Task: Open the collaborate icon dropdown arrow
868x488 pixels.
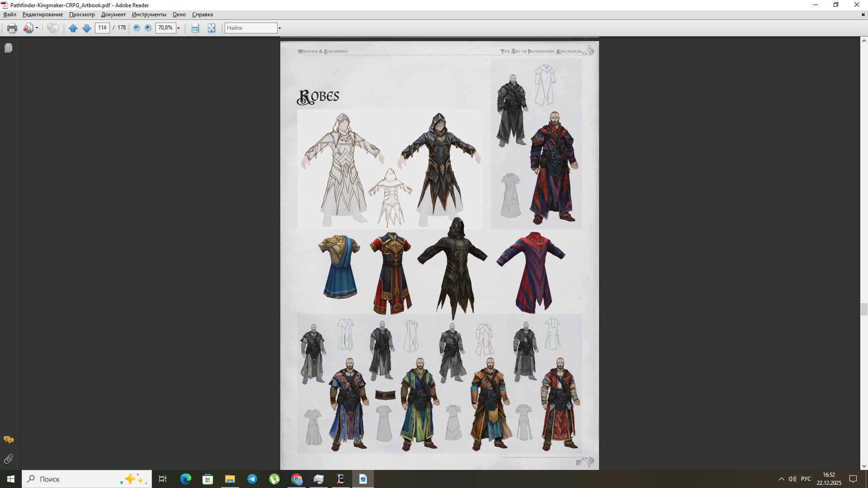Action: (37, 28)
